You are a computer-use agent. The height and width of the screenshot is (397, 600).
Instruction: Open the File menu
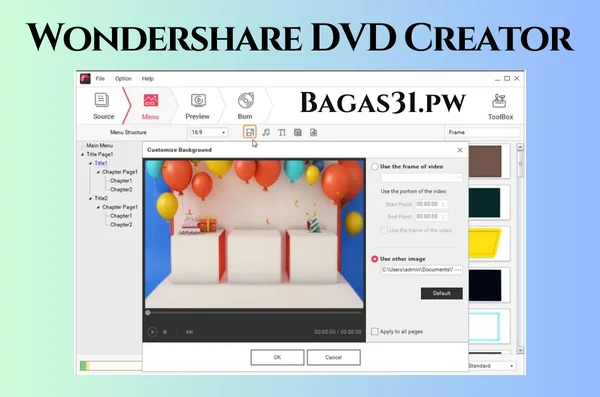[100, 78]
